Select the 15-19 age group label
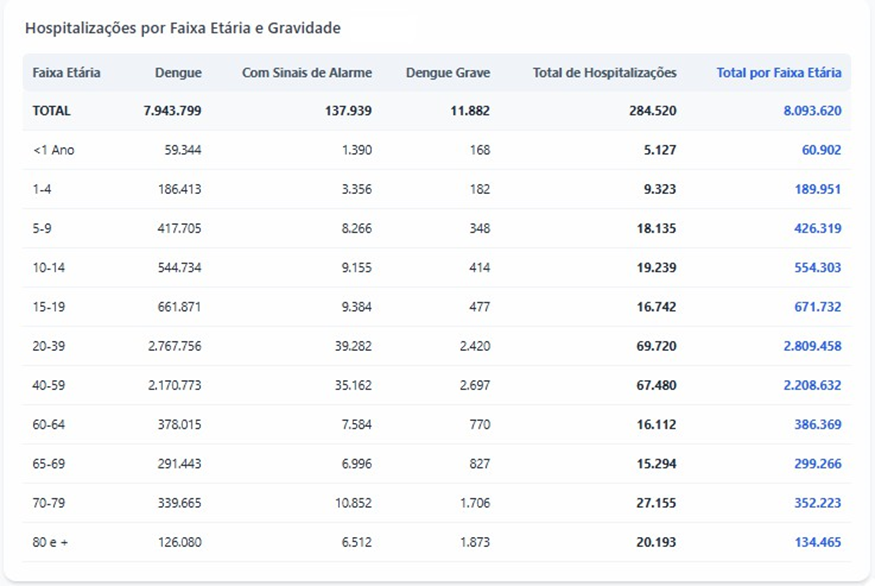This screenshot has width=875, height=586. (48, 307)
